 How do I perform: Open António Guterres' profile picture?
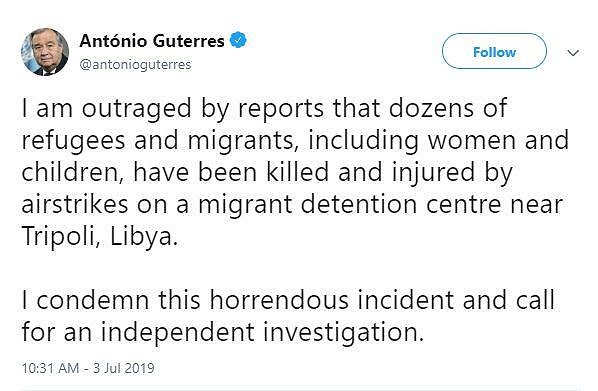tap(45, 52)
